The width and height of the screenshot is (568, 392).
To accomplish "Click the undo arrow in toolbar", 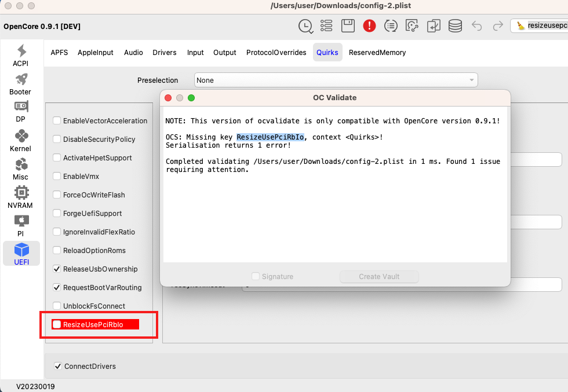I will [x=476, y=26].
